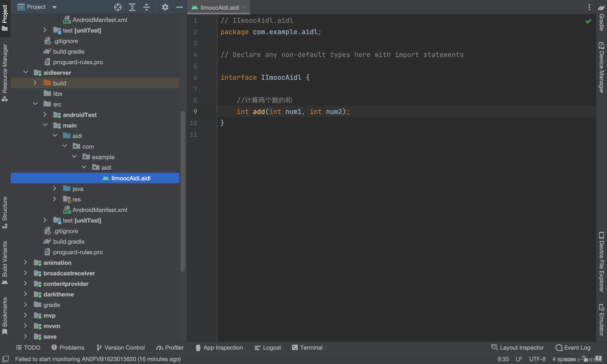Image resolution: width=607 pixels, height=364 pixels.
Task: Toggle the Device File Explorer panel
Action: coord(601,262)
